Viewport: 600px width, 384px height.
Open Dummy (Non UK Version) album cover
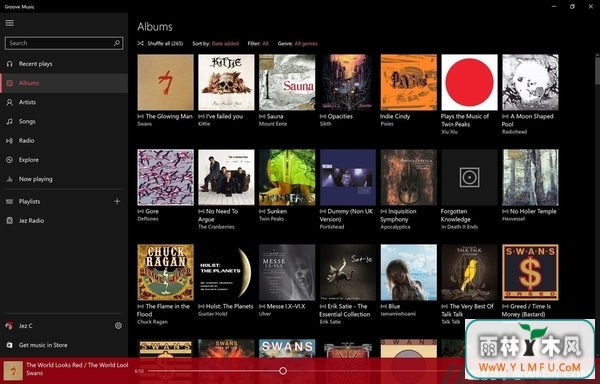[348, 177]
